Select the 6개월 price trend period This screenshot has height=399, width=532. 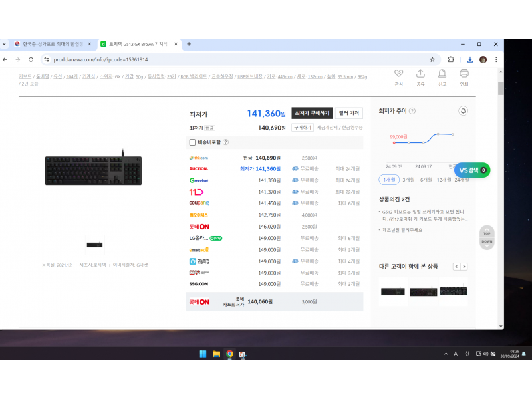(426, 180)
